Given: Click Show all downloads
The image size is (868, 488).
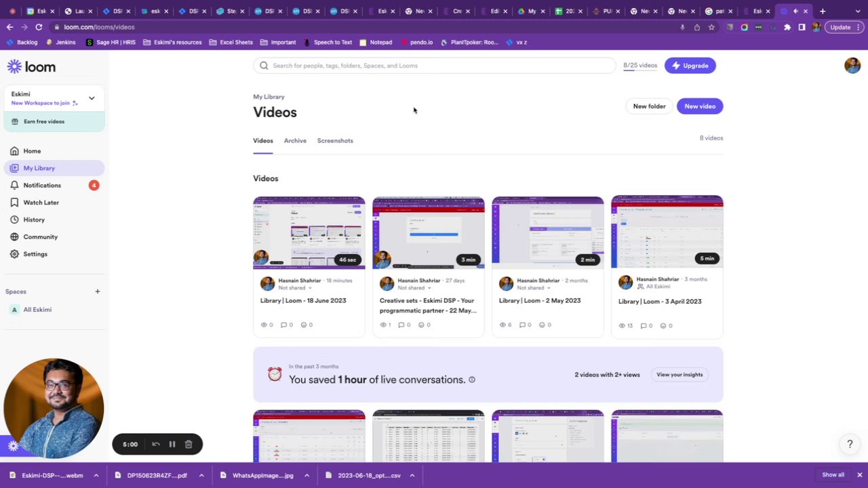Looking at the screenshot, I should pos(833,475).
